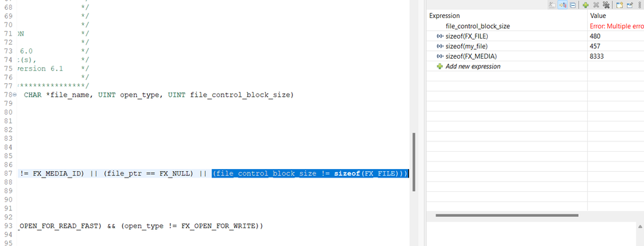644x246 pixels.
Task: Click the file_control_block_size parameter on line 78
Action: tap(240, 95)
